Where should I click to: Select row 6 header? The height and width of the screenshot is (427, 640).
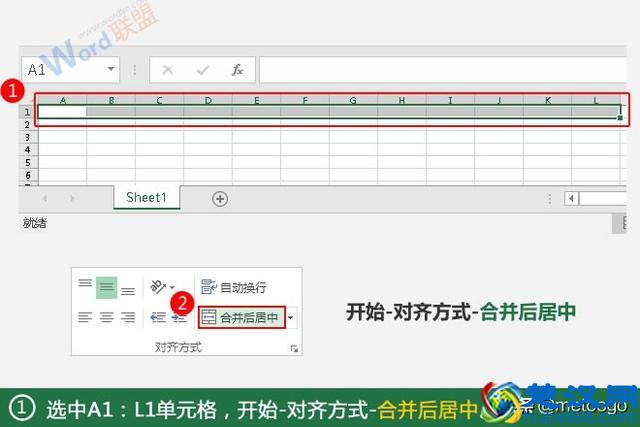coord(28,175)
